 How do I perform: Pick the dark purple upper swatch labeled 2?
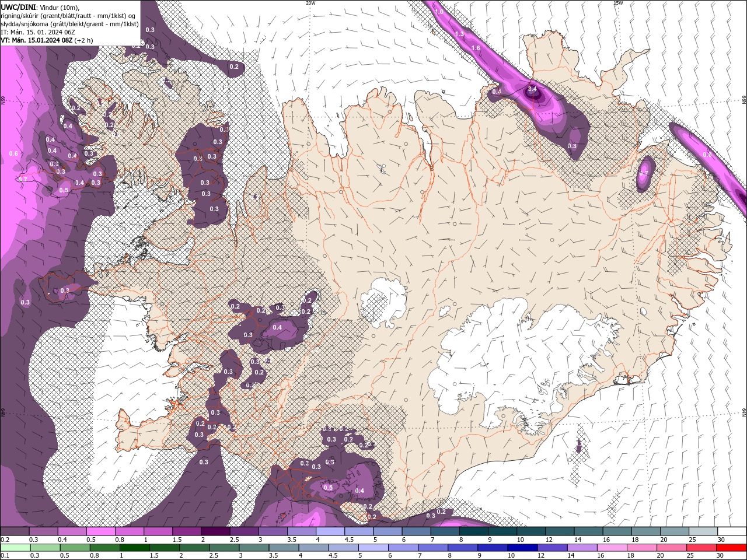(x=215, y=531)
